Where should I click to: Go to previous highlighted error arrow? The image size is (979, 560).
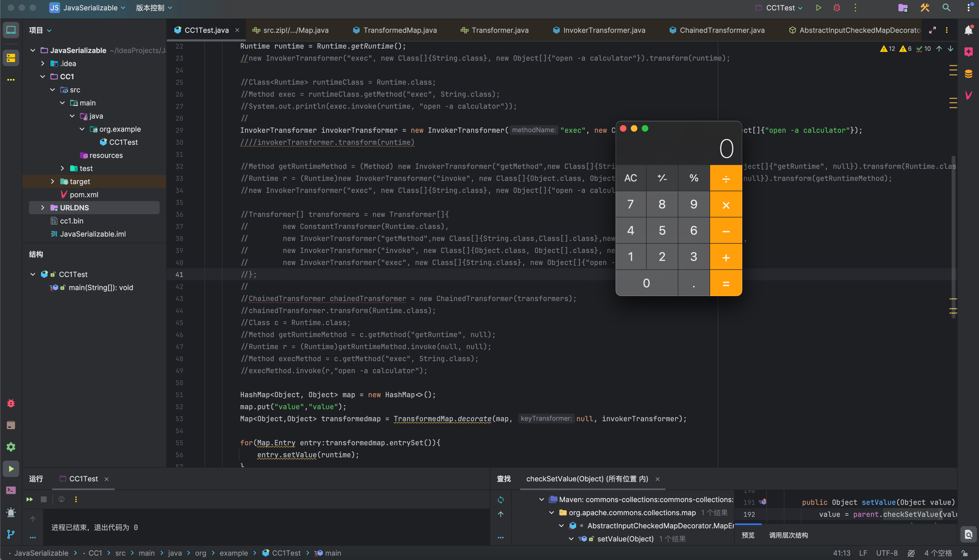point(939,49)
